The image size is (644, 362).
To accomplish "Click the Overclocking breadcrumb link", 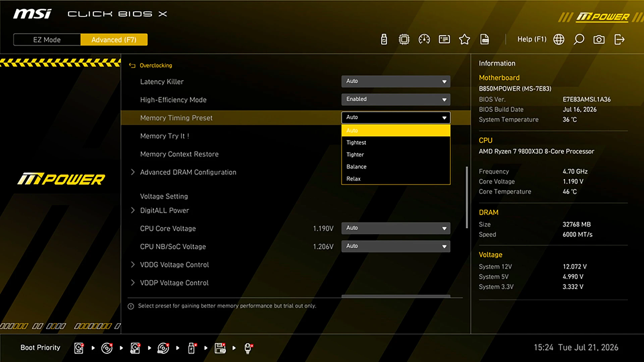I will tap(156, 65).
